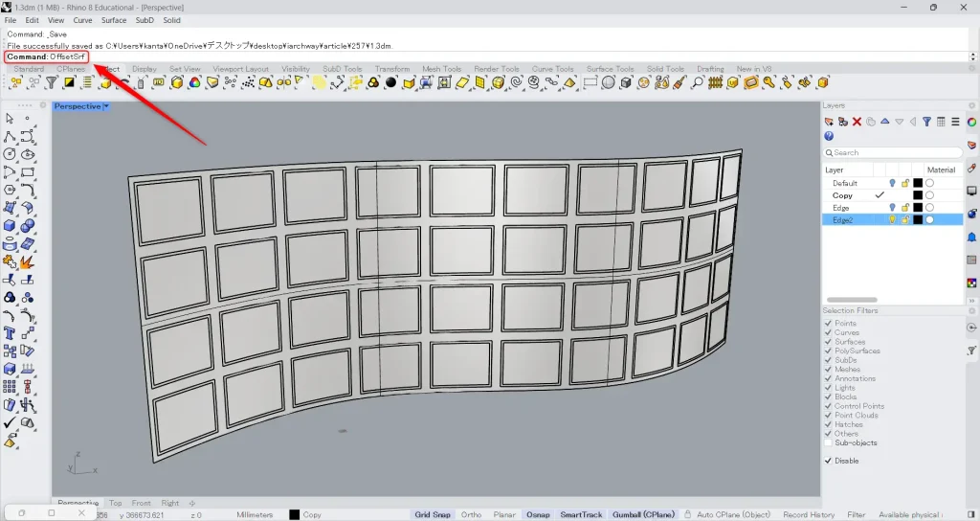
Task: Click the magnifier zoom icon in top toolbar
Action: coord(698,82)
